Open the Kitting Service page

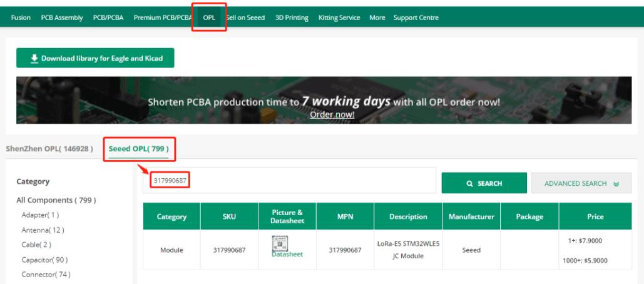pyautogui.click(x=339, y=18)
